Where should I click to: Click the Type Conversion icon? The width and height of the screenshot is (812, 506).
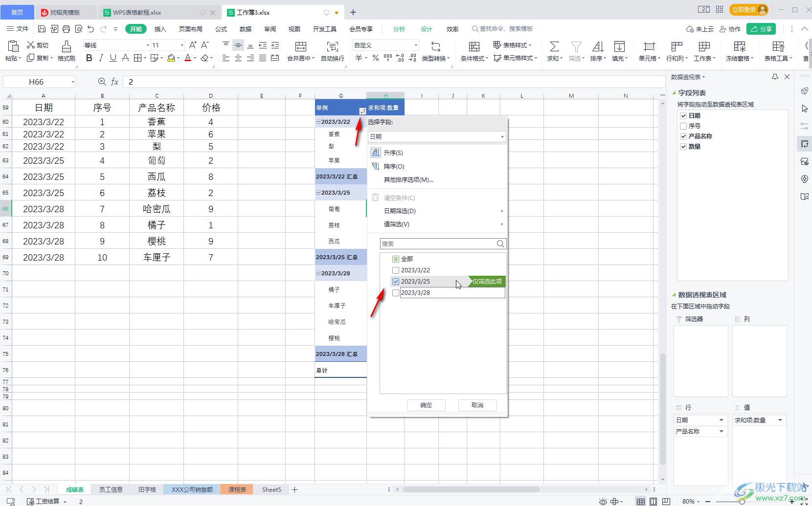[435, 46]
